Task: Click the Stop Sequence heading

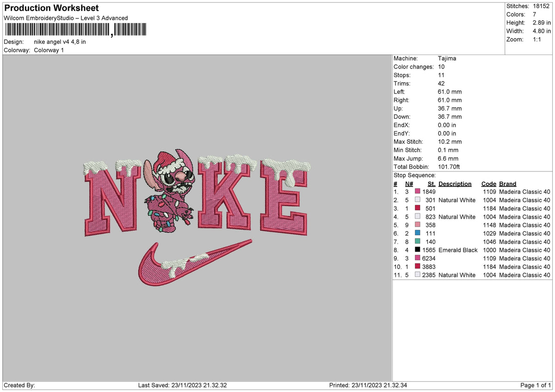Action: tap(414, 175)
